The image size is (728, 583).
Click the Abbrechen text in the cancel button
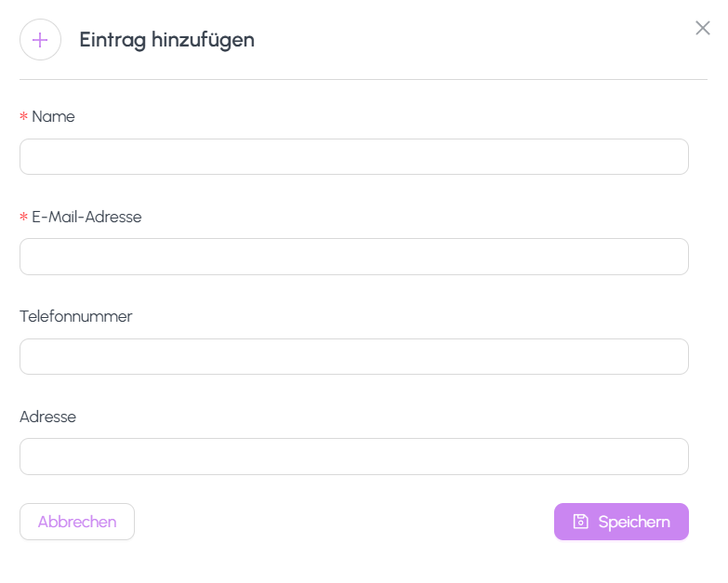[77, 522]
